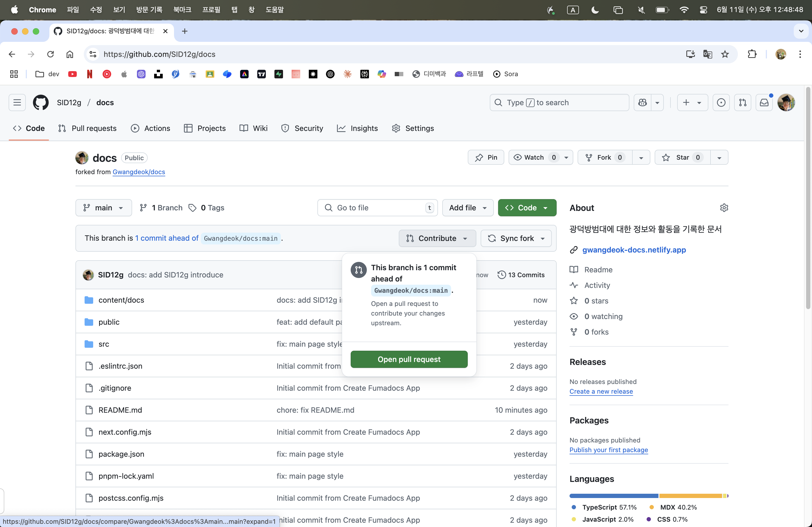Open the notifications inbox icon
Viewport: 812px width, 527px height.
coord(764,102)
